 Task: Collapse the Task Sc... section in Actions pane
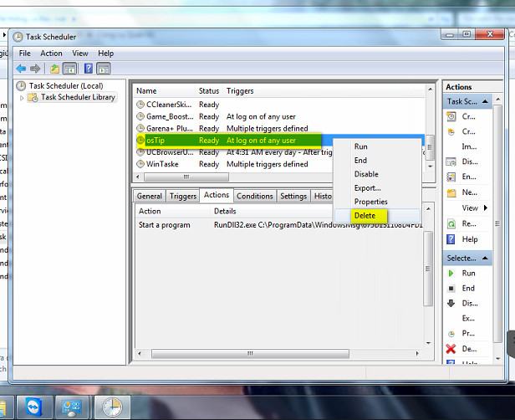click(483, 101)
